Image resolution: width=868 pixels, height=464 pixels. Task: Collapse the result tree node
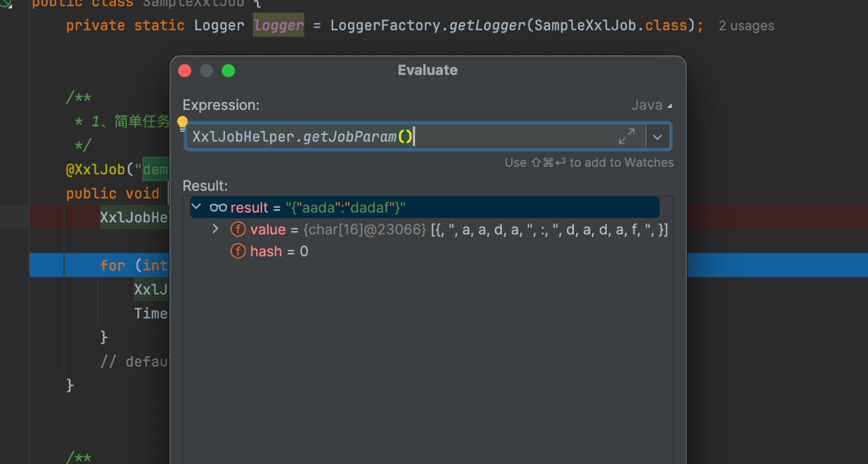(x=197, y=207)
